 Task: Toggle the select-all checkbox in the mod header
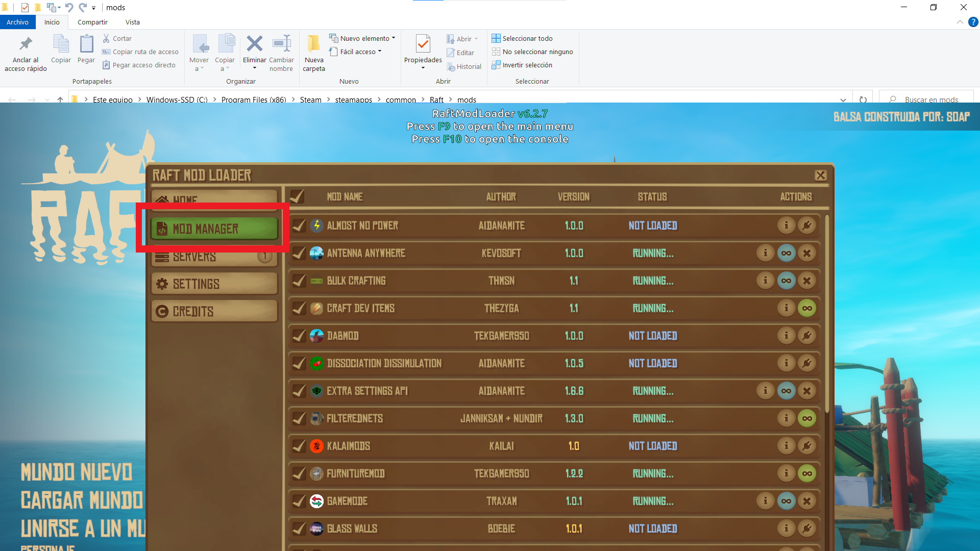[297, 196]
